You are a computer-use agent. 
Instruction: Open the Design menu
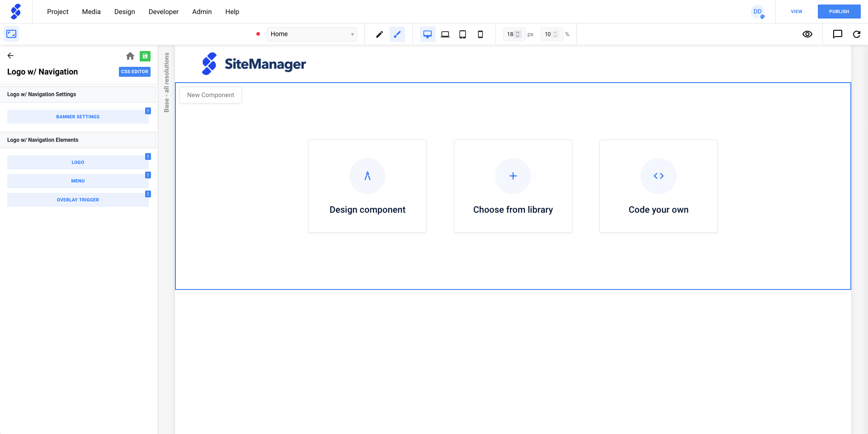click(x=125, y=12)
